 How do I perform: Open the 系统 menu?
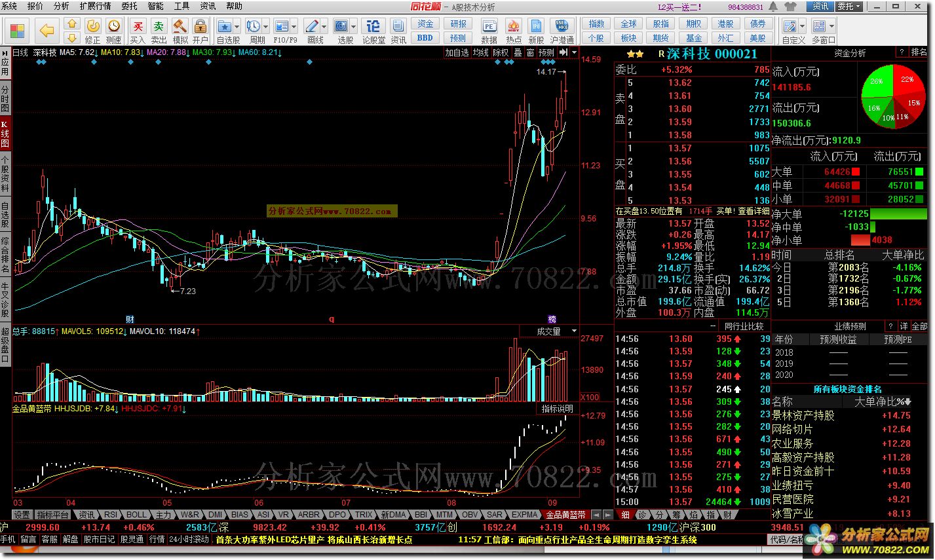click(x=9, y=6)
